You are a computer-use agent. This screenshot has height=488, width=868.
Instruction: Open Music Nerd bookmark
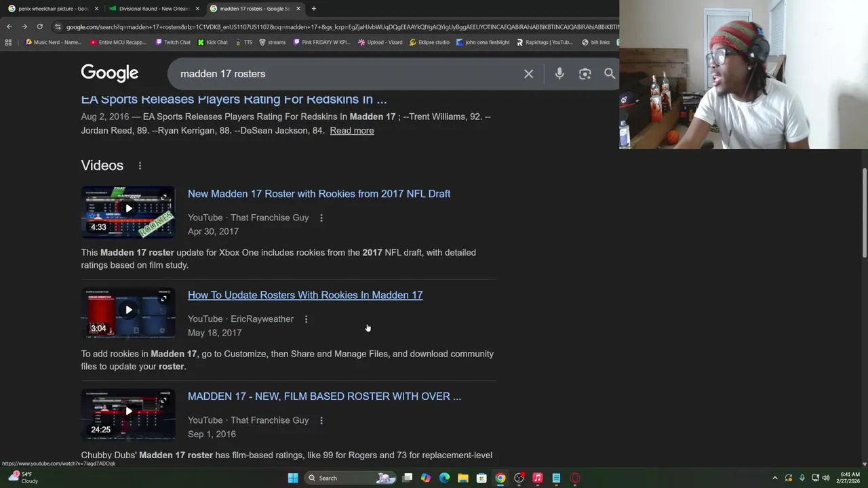tap(53, 42)
